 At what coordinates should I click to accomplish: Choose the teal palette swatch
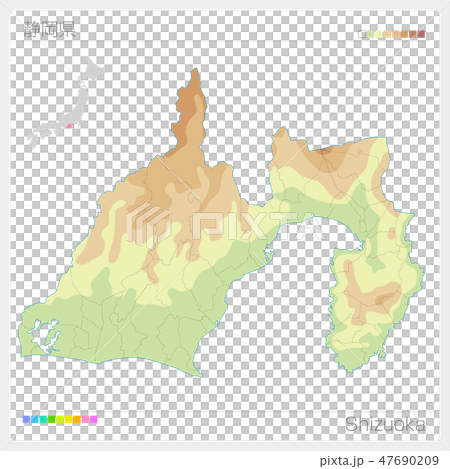(x=43, y=419)
